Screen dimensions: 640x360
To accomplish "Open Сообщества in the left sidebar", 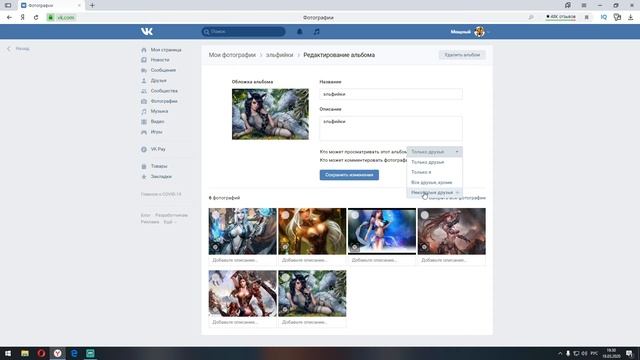I will 164,91.
